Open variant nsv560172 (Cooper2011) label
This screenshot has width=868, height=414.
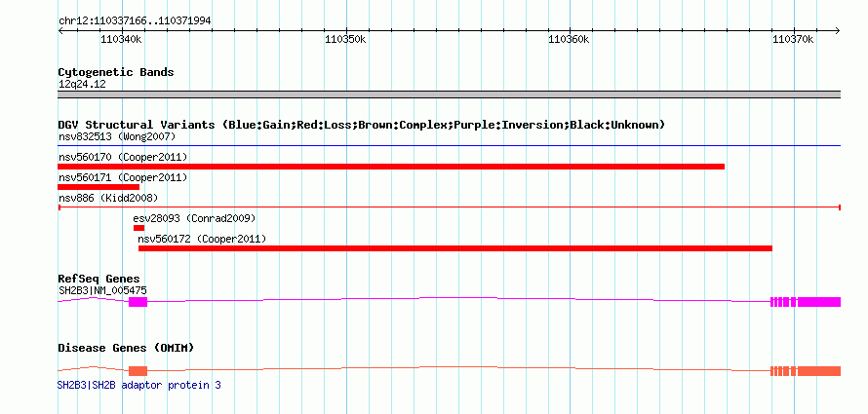[202, 240]
